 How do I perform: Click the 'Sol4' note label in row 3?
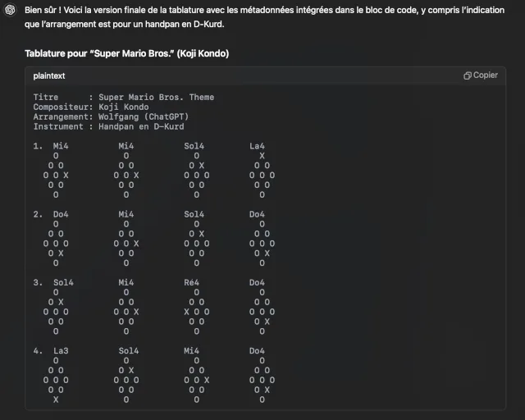pos(63,283)
